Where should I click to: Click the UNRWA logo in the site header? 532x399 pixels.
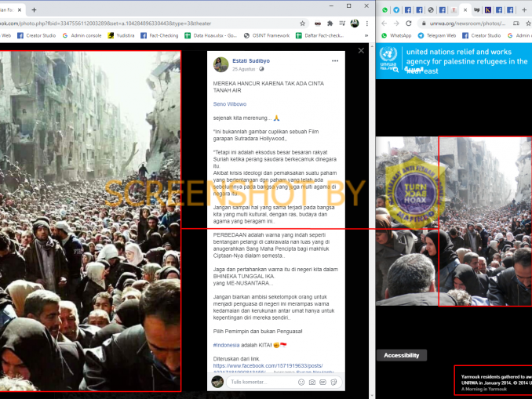388,58
